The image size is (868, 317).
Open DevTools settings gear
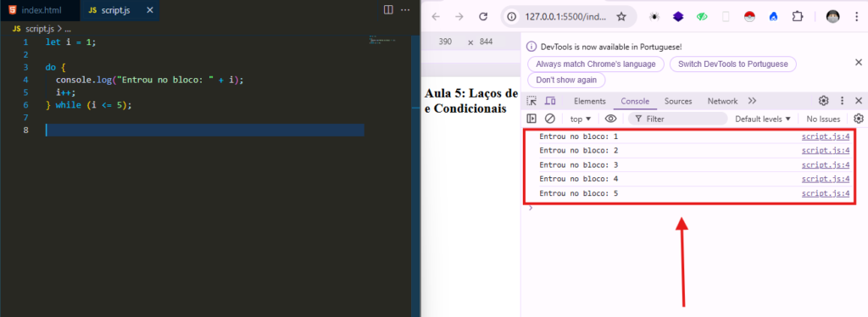[824, 101]
